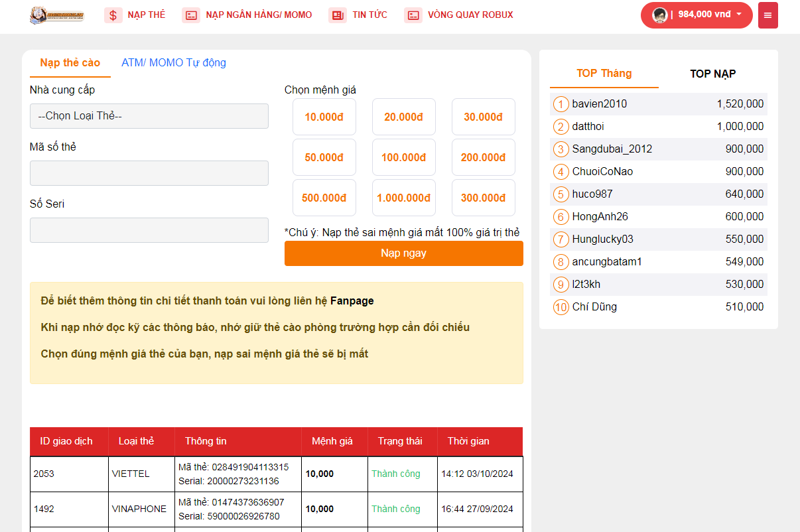Follow the Fanpage link in notice

[x=352, y=301]
